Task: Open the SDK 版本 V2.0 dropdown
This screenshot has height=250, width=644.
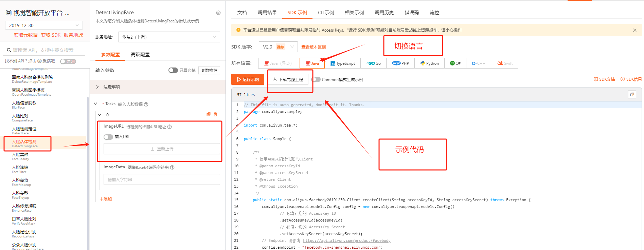Action: click(278, 47)
